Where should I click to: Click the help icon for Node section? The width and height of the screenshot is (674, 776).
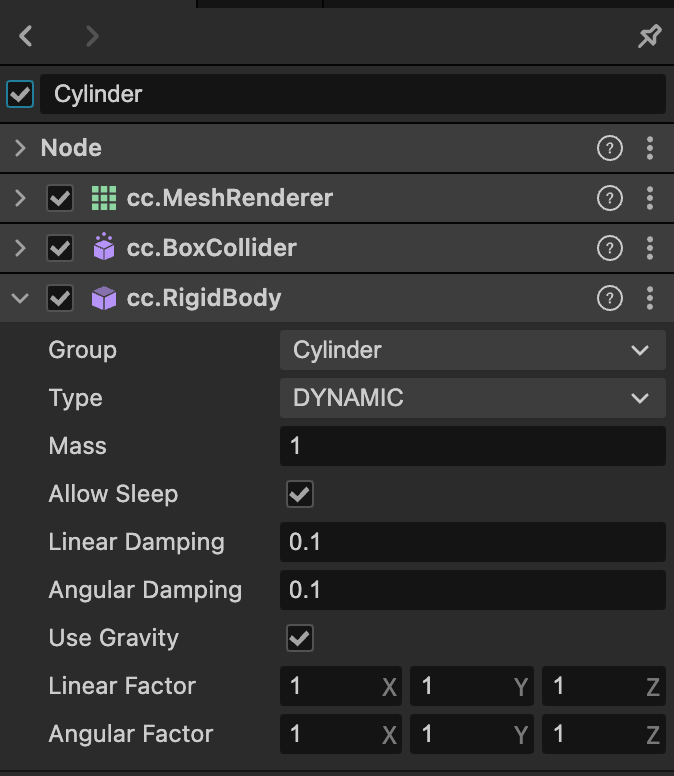point(609,148)
